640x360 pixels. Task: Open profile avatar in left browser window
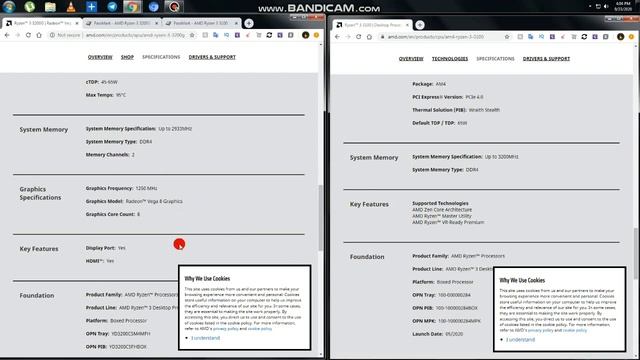coord(305,35)
